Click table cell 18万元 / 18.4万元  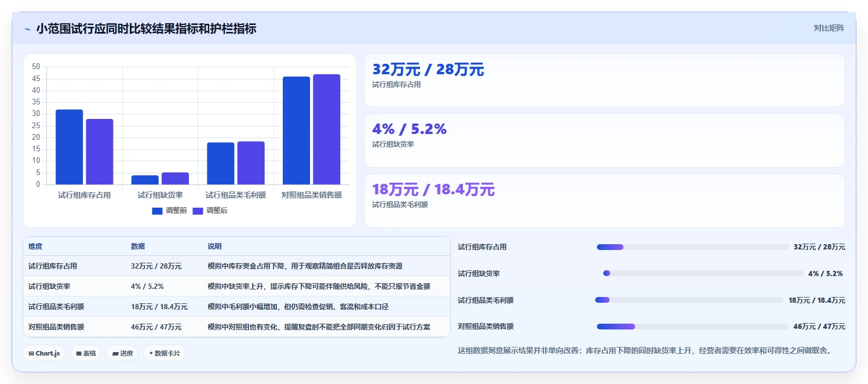tap(159, 307)
